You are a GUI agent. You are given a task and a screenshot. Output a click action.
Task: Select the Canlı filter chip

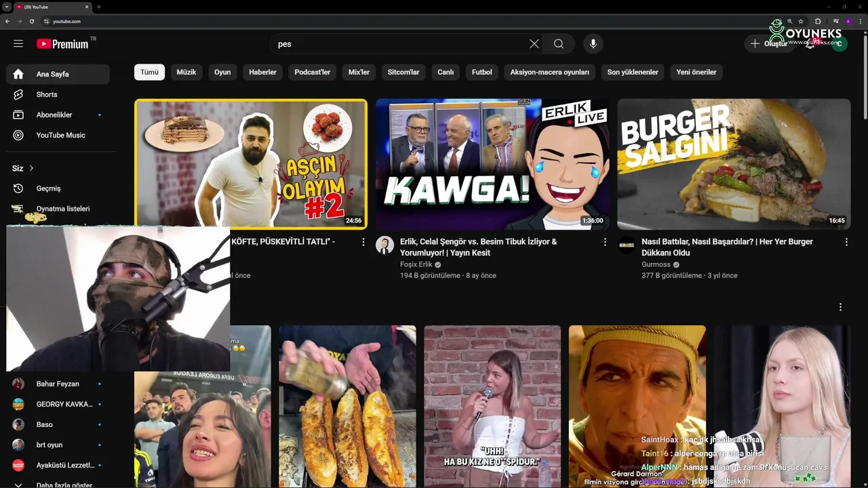click(x=446, y=72)
